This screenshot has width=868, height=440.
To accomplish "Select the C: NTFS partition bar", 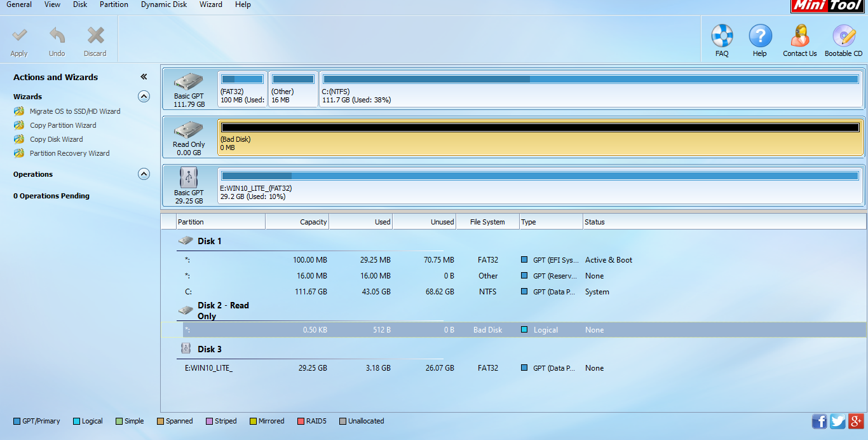I will click(x=590, y=89).
